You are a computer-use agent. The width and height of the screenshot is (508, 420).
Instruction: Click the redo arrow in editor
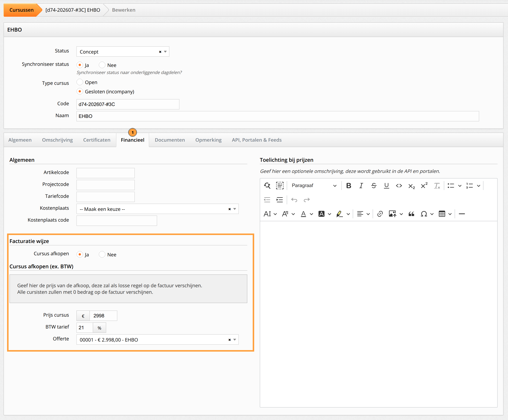coord(306,200)
